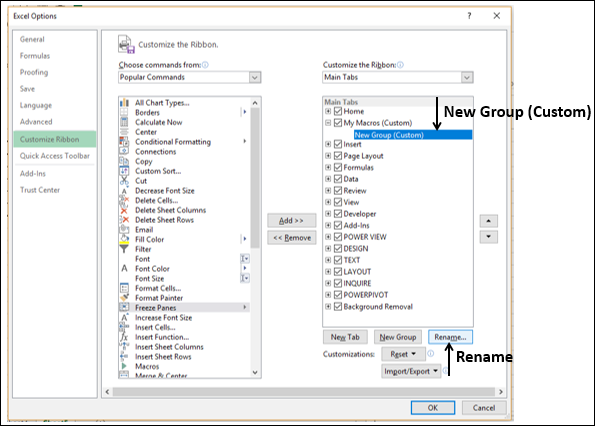Expand the Home tab tree node

click(328, 111)
